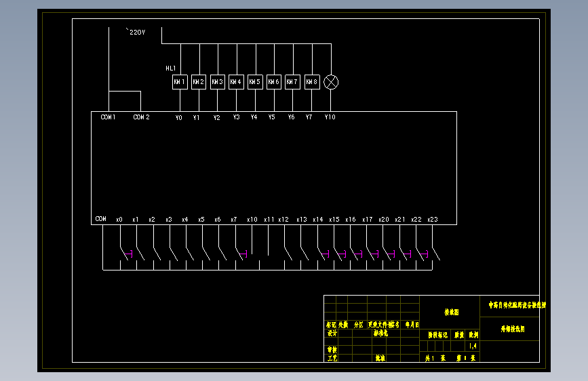Screen dimensions: 588x381
Task: Select the x0 input terminal label
Action: (119, 220)
